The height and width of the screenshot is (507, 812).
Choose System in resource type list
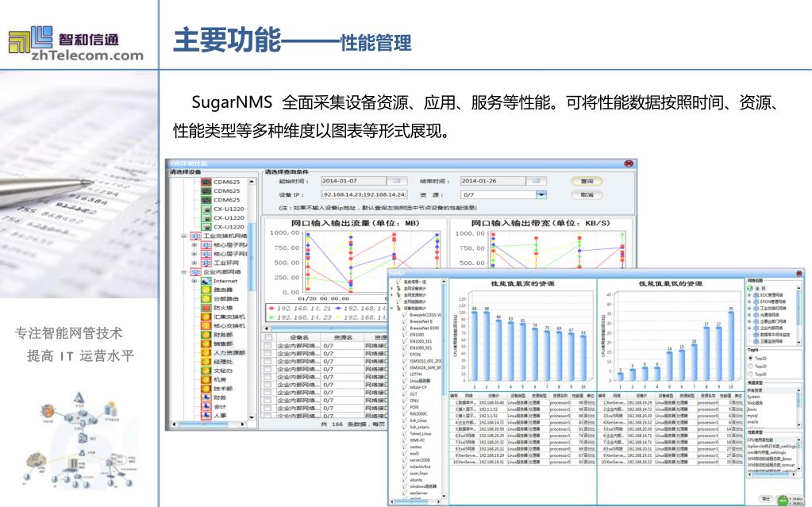pyautogui.click(x=753, y=397)
